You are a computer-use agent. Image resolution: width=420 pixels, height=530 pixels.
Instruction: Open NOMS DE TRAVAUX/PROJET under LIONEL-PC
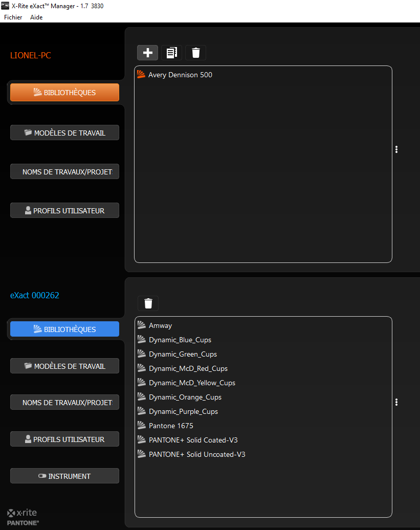point(64,171)
